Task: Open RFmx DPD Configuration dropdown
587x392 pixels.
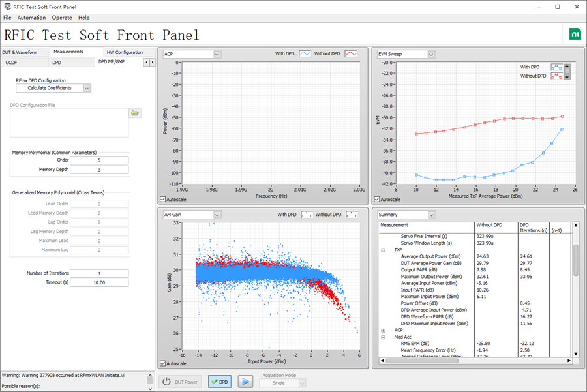Action: click(87, 88)
